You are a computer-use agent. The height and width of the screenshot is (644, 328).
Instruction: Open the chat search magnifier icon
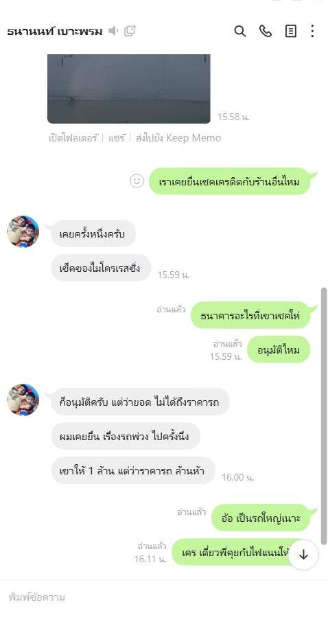pos(239,31)
